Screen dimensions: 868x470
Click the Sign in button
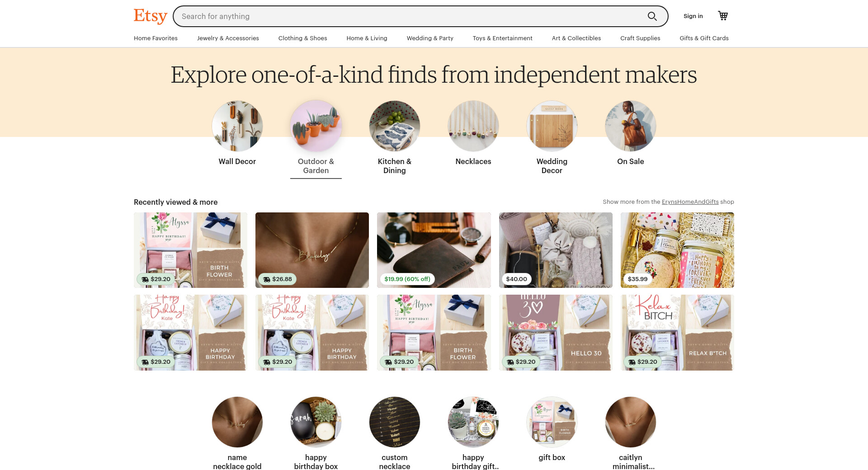pos(693,16)
